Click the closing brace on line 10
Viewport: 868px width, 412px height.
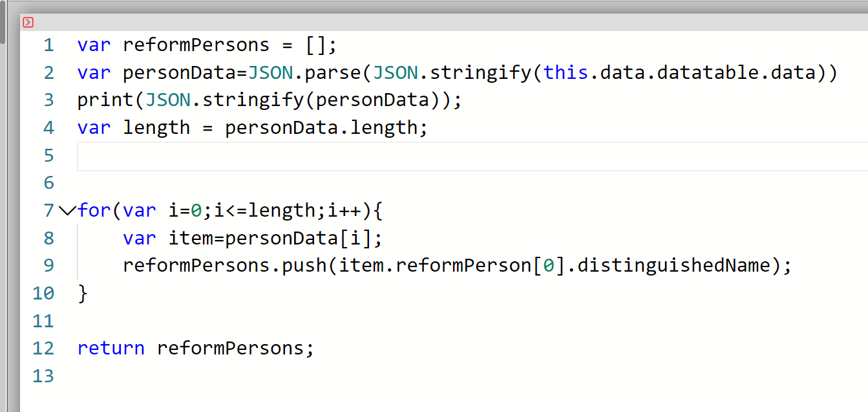tap(82, 294)
